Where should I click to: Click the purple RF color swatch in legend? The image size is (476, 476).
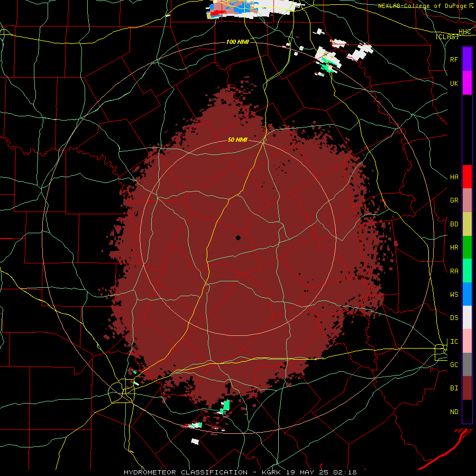point(467,59)
